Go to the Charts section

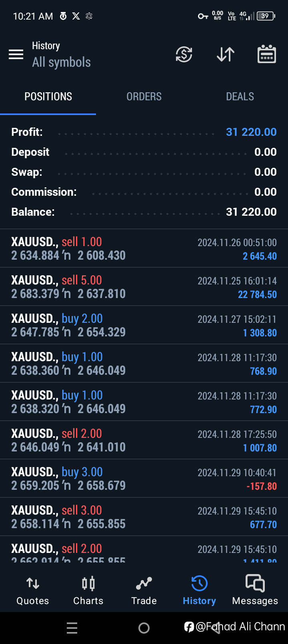(88, 590)
